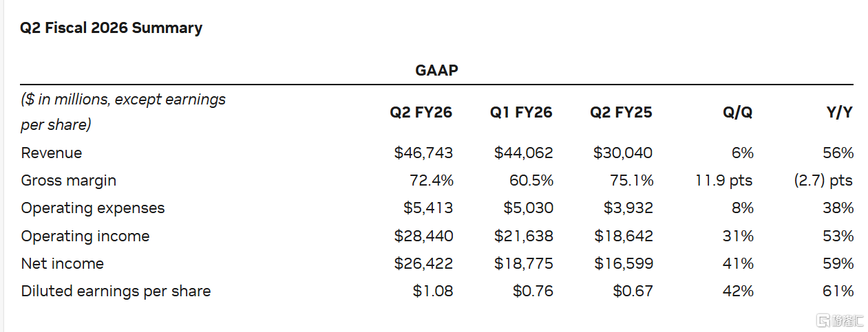
Task: Click the Q2 FY26 column header
Action: point(421,112)
